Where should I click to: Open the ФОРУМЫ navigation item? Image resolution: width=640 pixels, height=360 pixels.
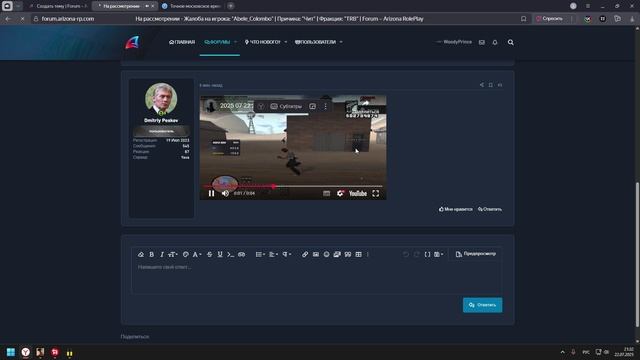coord(218,42)
